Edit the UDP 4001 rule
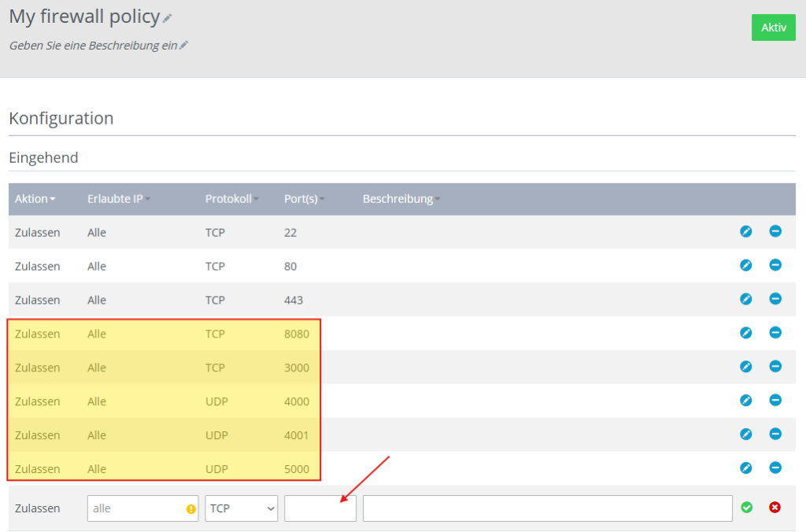The width and height of the screenshot is (806, 532). click(x=746, y=434)
